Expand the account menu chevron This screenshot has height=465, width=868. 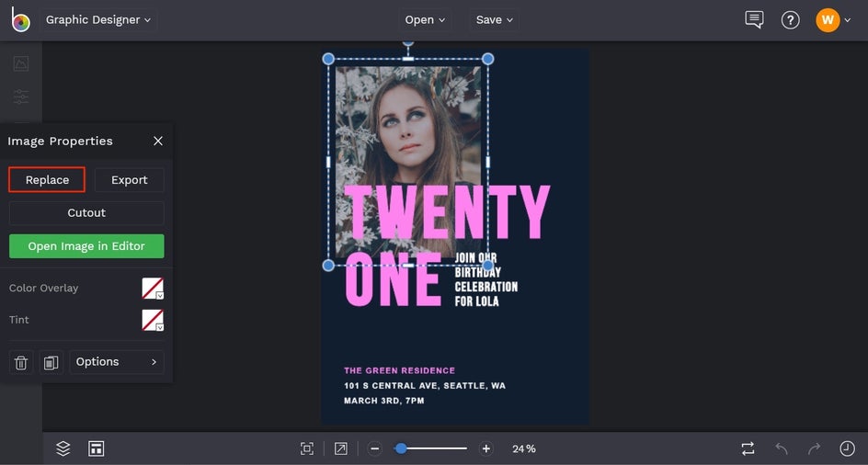(848, 20)
